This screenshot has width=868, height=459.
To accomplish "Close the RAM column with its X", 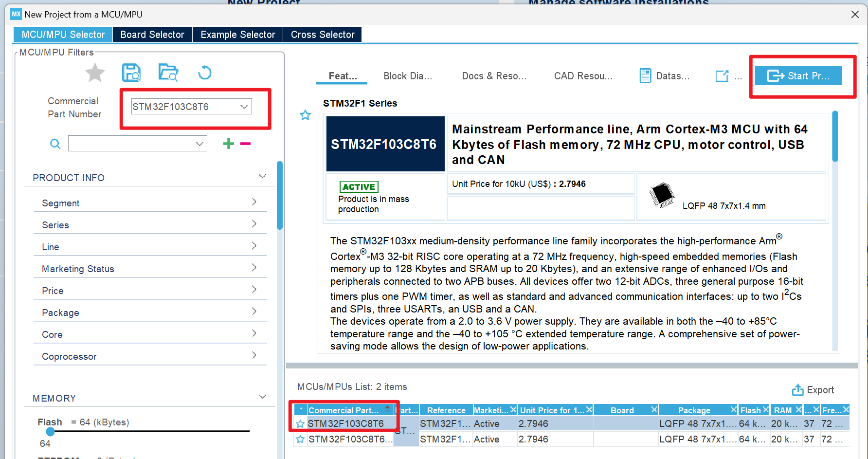I will click(x=798, y=410).
